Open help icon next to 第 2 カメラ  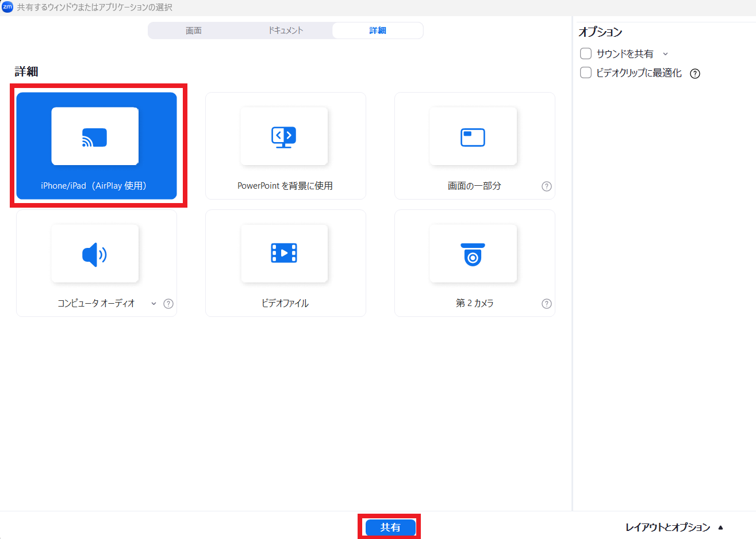pyautogui.click(x=547, y=304)
